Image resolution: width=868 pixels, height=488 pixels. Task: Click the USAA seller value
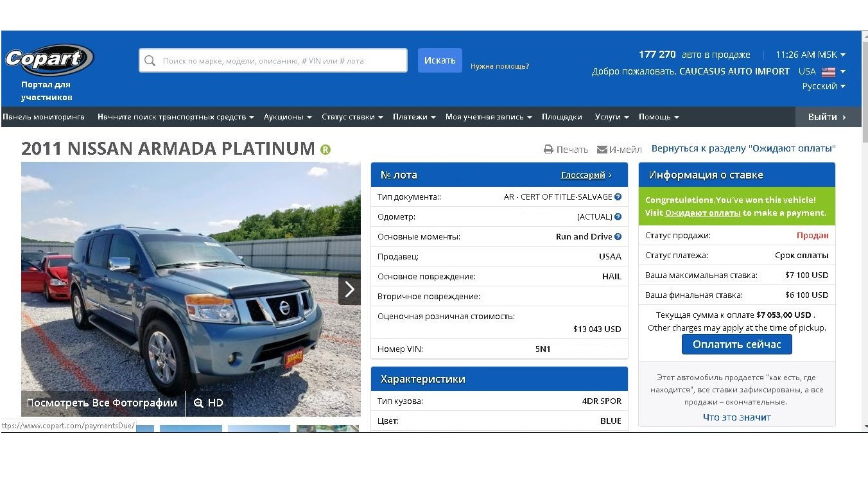[x=610, y=257]
